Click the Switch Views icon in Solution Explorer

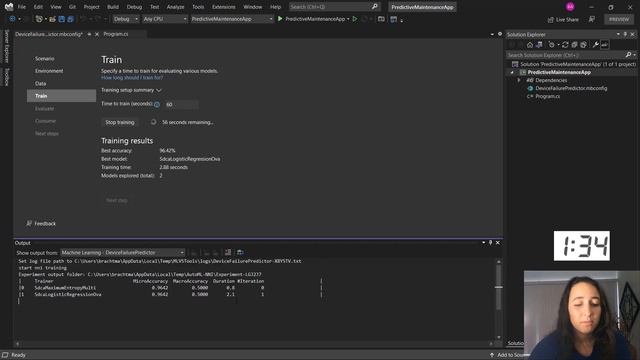[539, 44]
